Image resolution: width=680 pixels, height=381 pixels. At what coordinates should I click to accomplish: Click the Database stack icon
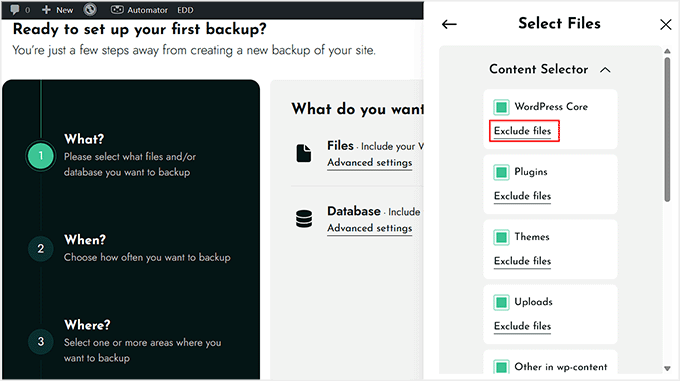[x=304, y=219]
